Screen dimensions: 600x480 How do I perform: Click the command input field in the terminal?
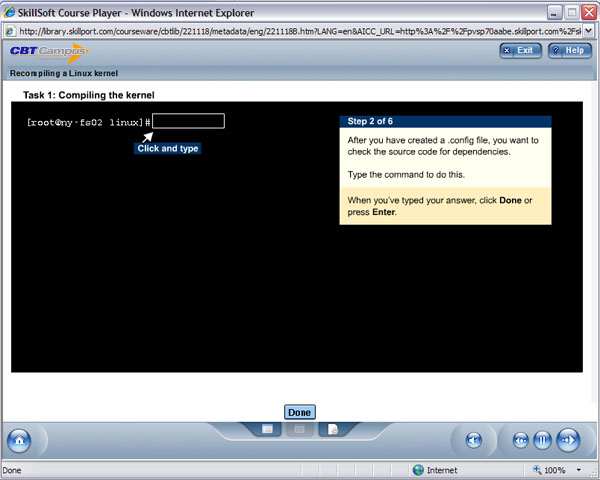coord(188,121)
